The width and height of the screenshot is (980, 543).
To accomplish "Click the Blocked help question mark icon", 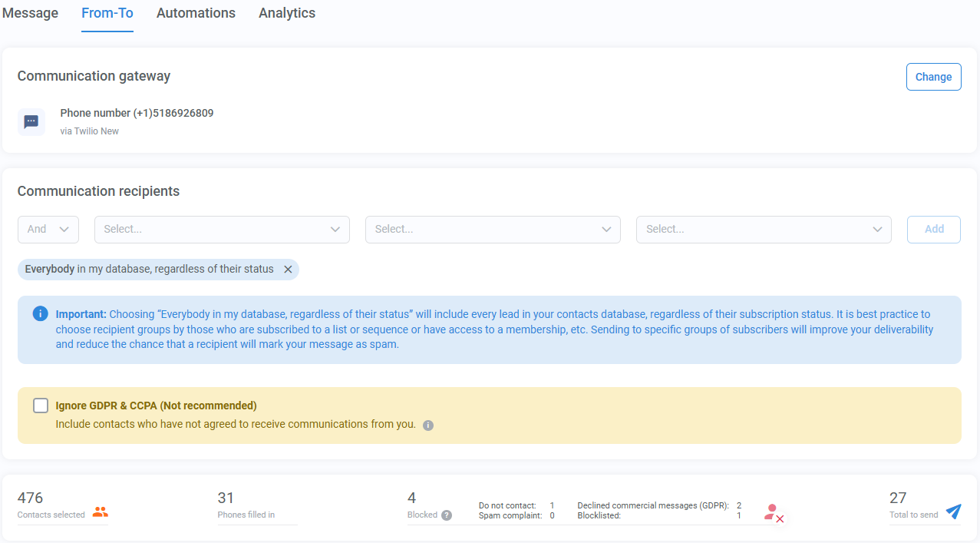I will [447, 515].
